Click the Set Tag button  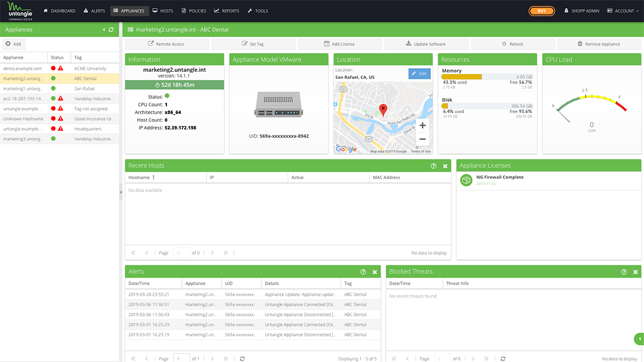(253, 44)
